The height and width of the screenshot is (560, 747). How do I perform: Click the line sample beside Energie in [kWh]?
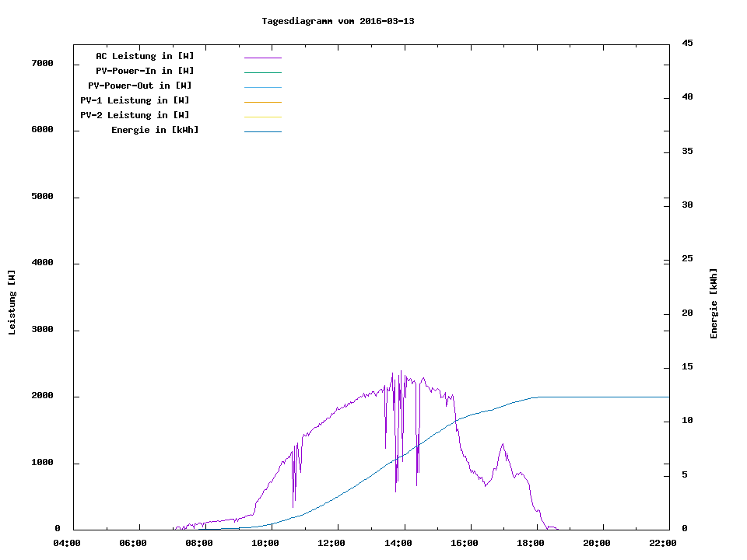262,131
